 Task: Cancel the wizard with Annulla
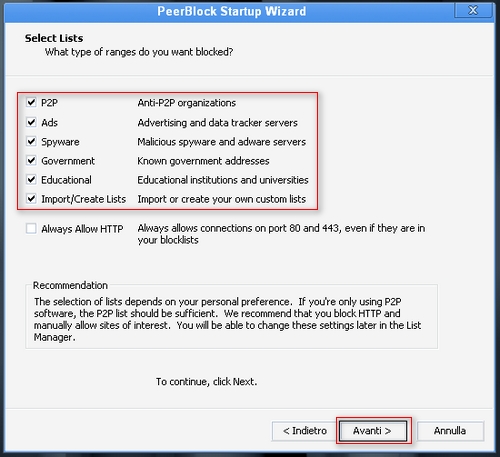coord(450,431)
